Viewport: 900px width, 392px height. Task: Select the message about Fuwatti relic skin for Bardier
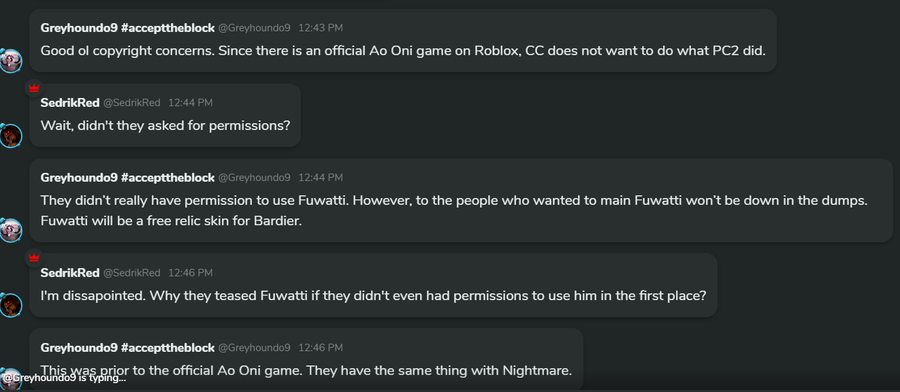tap(461, 200)
